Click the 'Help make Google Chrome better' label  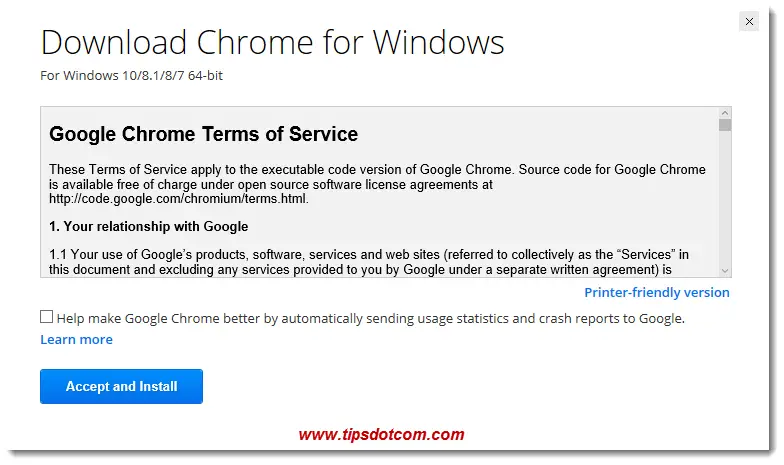tap(370, 318)
